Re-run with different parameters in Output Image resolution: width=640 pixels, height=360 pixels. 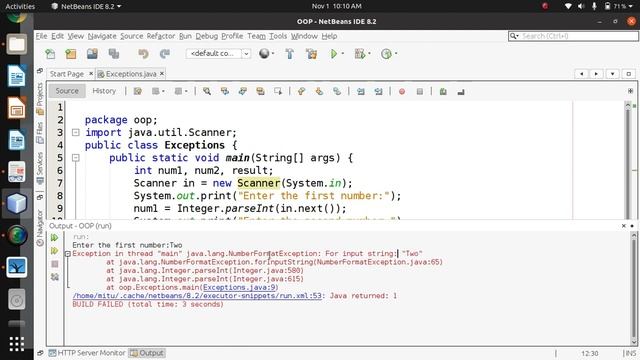tap(54, 251)
